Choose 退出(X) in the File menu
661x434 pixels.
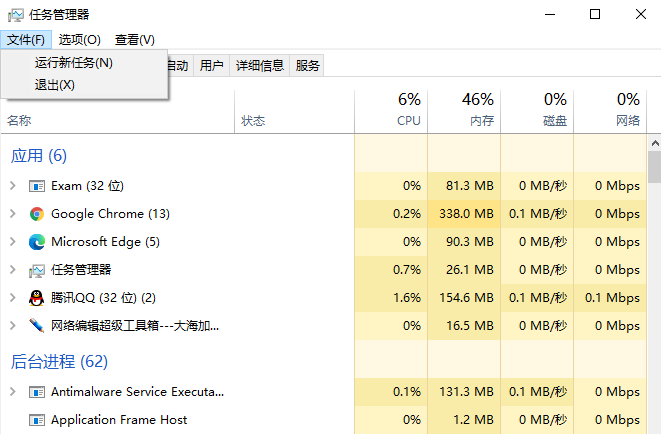pyautogui.click(x=55, y=85)
